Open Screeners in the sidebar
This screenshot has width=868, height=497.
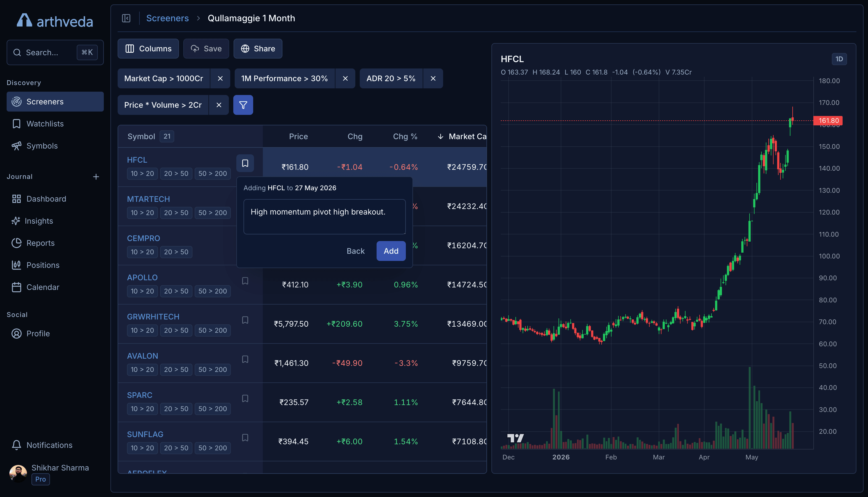point(55,101)
